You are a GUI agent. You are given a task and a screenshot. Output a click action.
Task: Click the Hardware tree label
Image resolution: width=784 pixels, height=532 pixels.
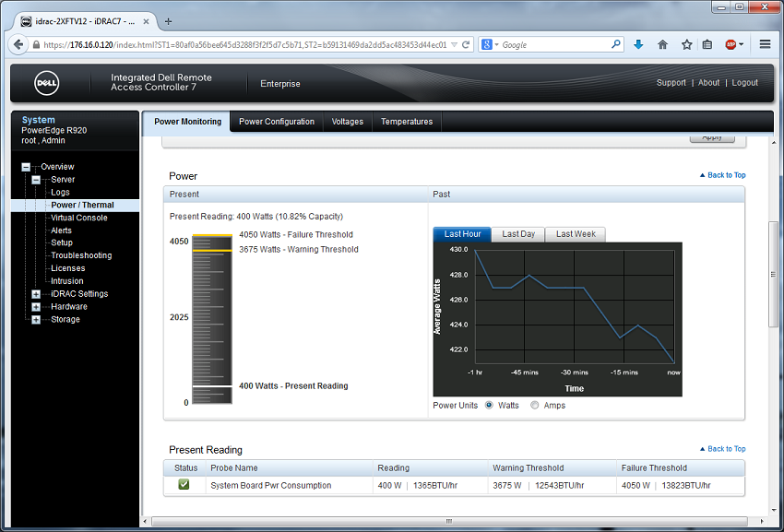69,306
